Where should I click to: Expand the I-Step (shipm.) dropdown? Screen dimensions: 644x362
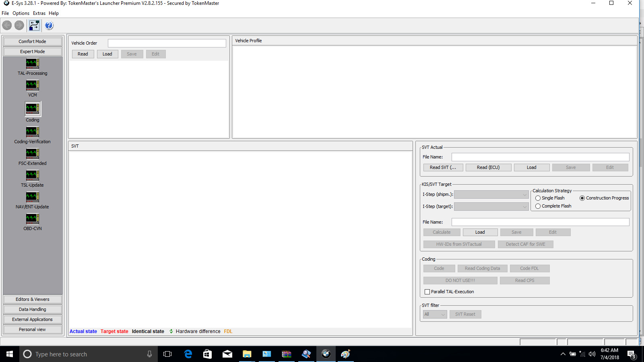click(491, 195)
